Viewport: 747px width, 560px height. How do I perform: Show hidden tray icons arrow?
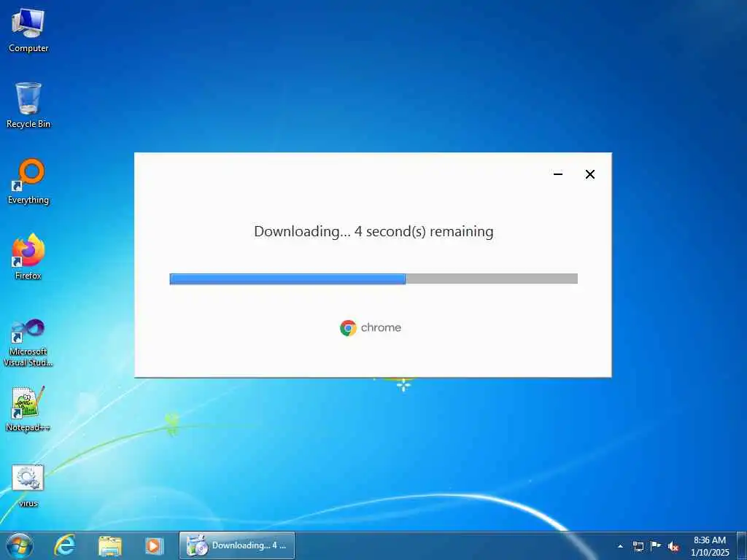620,546
